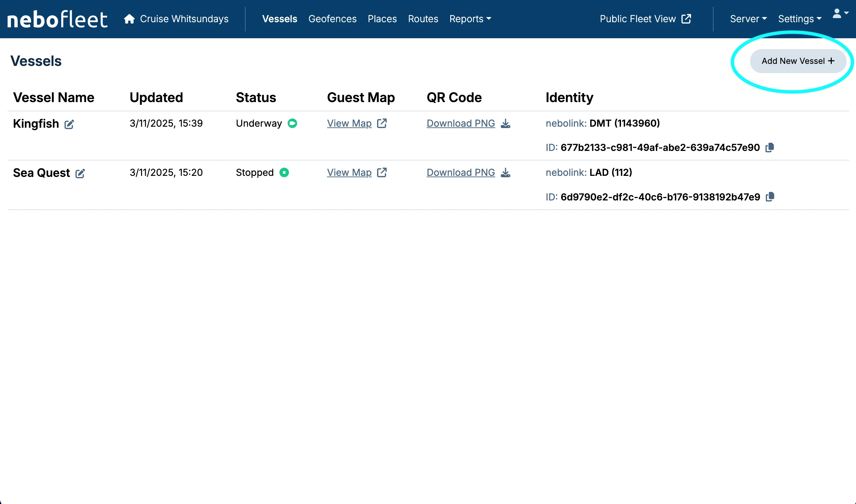
Task: Click the download icon in the Kingfish QR Code column
Action: pyautogui.click(x=506, y=123)
